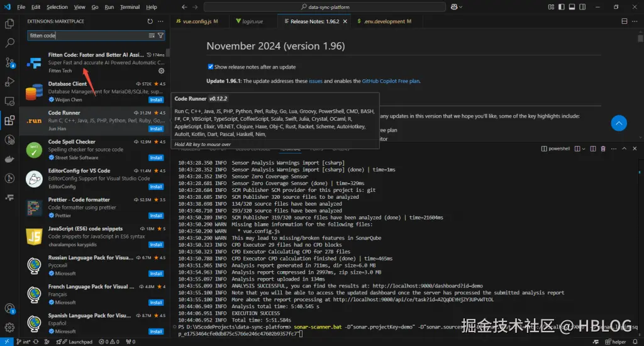Viewport: 644px width, 346px height.
Task: Install the Code Runner extension
Action: point(156,128)
